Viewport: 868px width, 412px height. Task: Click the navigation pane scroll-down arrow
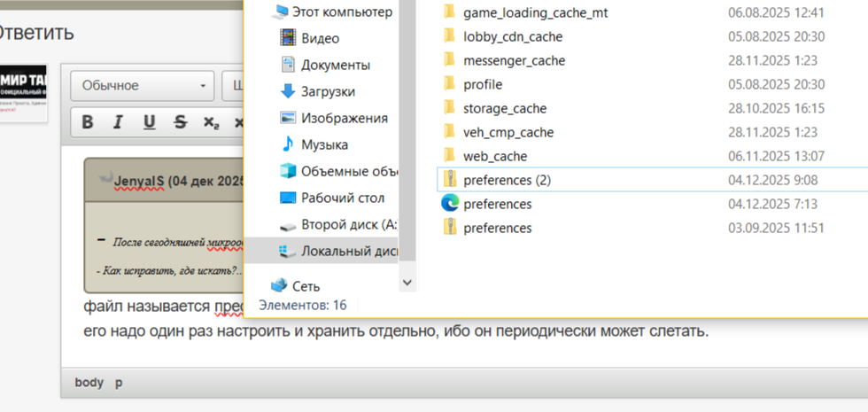click(x=407, y=283)
